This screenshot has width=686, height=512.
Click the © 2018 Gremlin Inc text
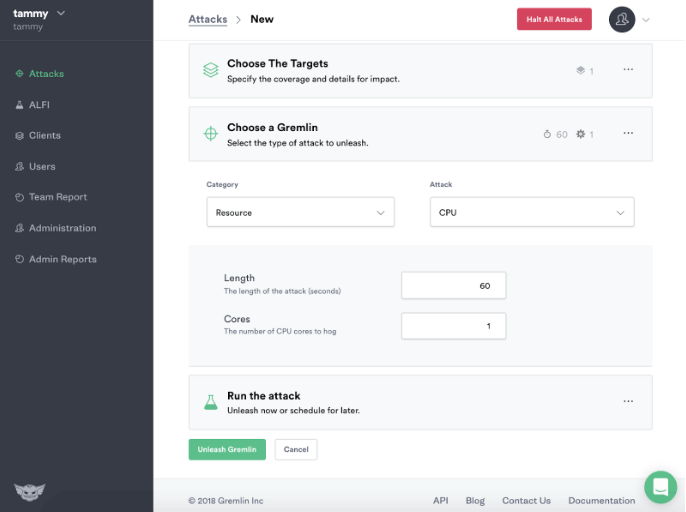click(x=226, y=501)
